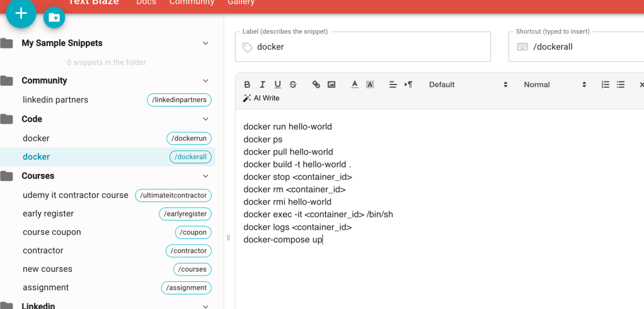The image size is (644, 309).
Task: Click the Code folder icon
Action: [x=6, y=119]
